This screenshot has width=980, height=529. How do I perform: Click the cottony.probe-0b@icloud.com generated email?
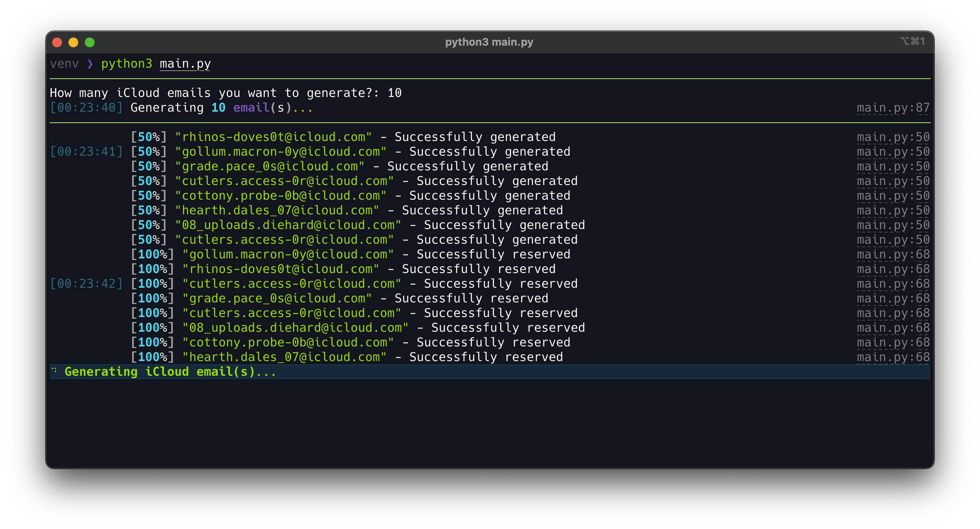pyautogui.click(x=280, y=196)
